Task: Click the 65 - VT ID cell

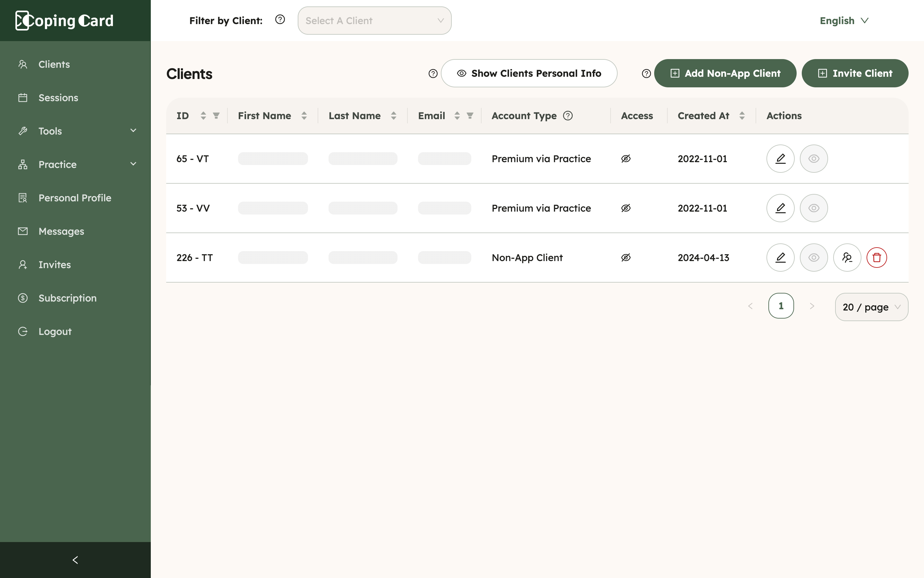Action: 193,159
